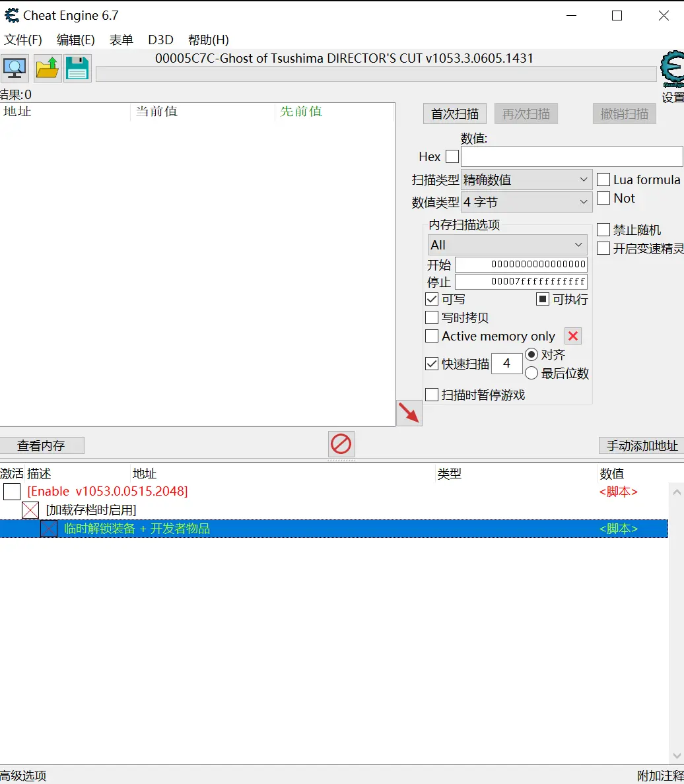This screenshot has width=684, height=784.
Task: Click the 再次扫描 button
Action: coord(526,114)
